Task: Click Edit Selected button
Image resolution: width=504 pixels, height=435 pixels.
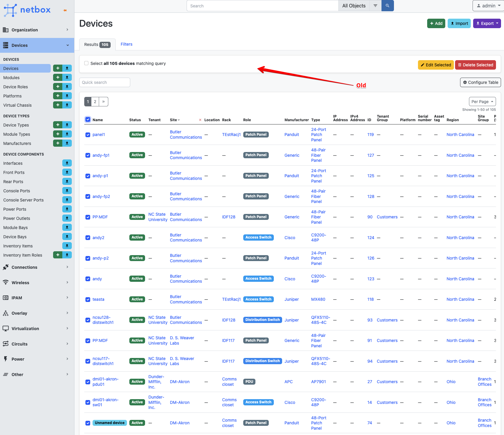Action: [436, 65]
